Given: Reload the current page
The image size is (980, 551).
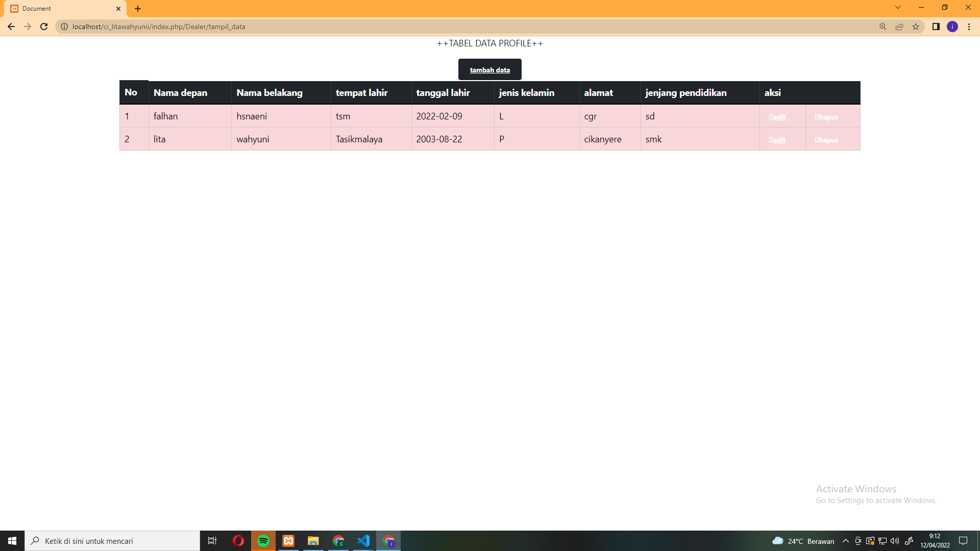Looking at the screenshot, I should [44, 27].
